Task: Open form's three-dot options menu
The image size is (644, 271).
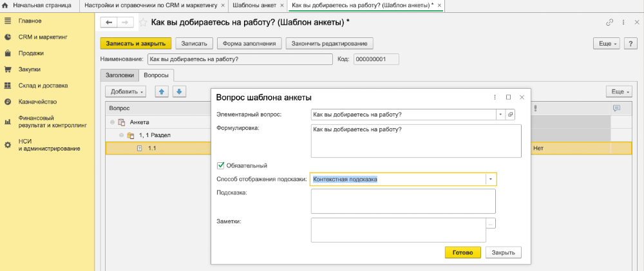Action: pos(623,23)
